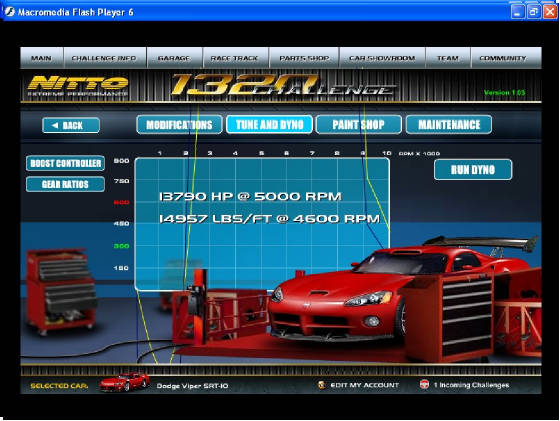Open the TEAM section
The image size is (560, 421).
click(448, 58)
